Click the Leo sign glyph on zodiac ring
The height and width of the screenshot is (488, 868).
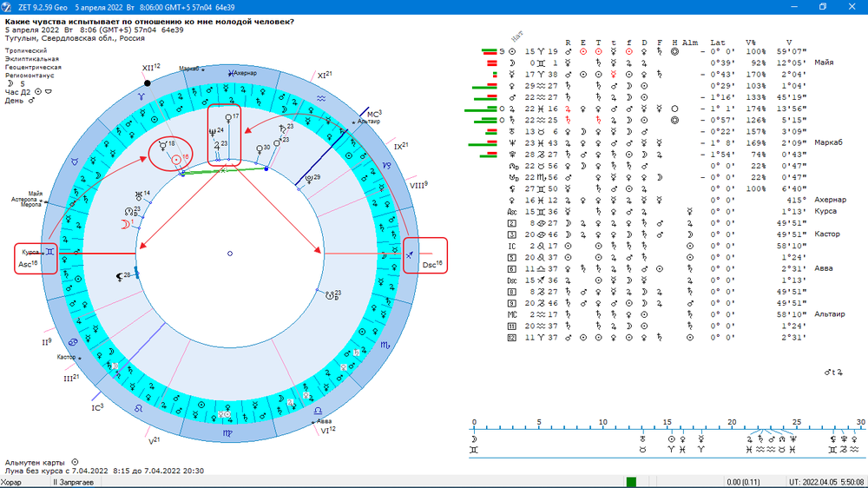pos(138,409)
